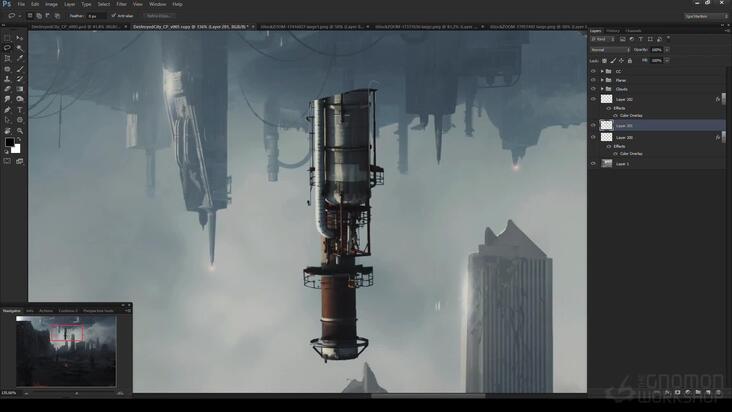Toggle the Anti-alias checkbox
Image resolution: width=732 pixels, height=412 pixels.
(113, 16)
